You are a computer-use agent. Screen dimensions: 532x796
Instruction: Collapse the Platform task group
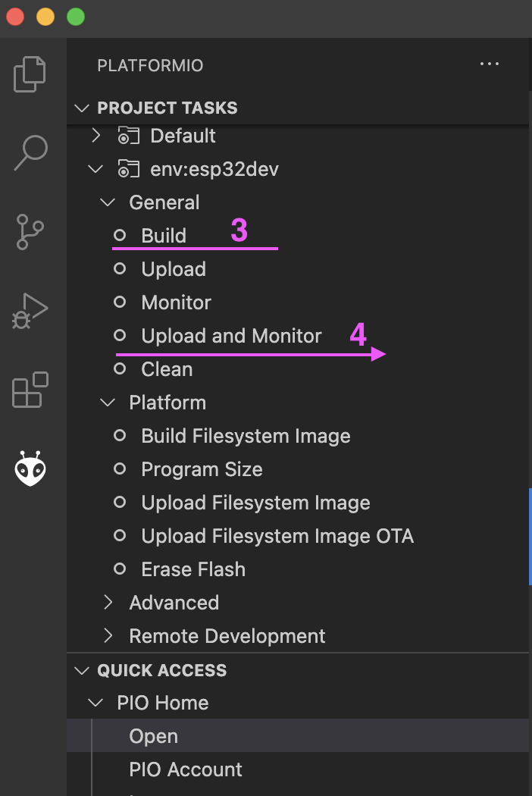tap(108, 403)
